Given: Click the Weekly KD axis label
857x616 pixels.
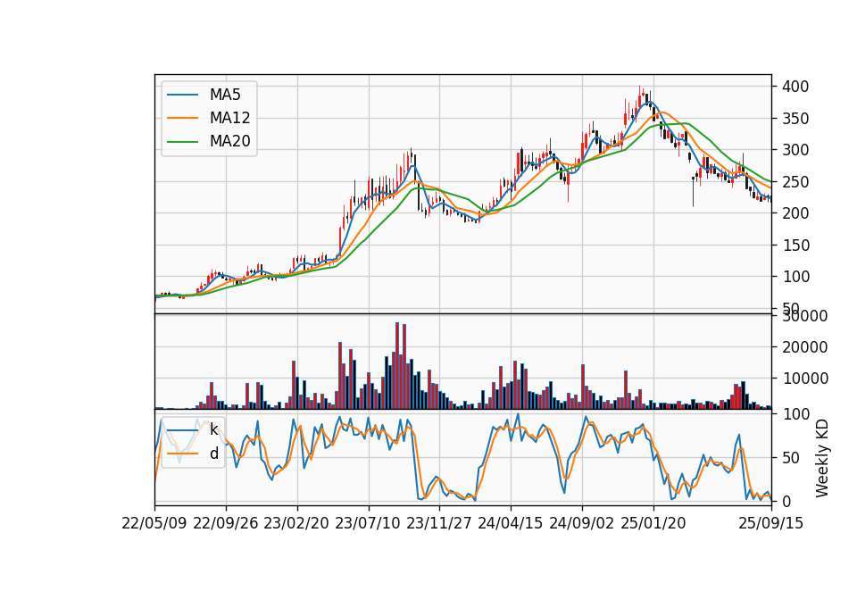Looking at the screenshot, I should coord(822,458).
